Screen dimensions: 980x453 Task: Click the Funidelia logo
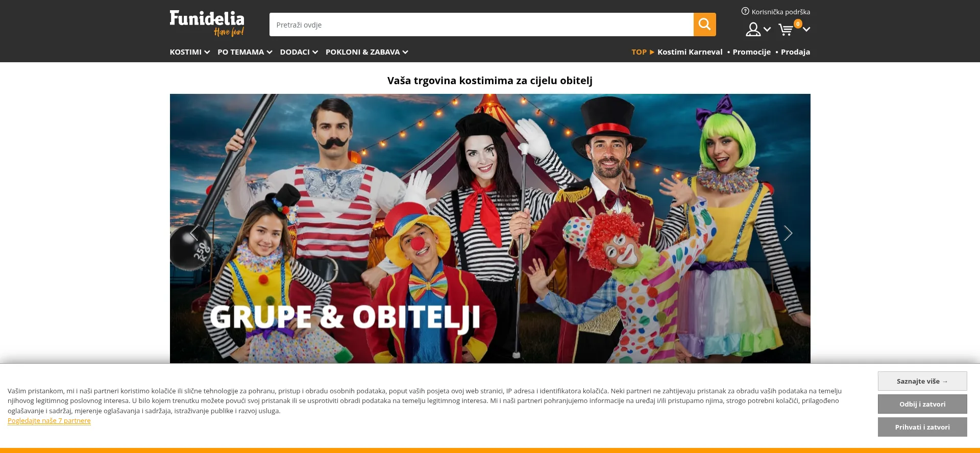tap(207, 23)
